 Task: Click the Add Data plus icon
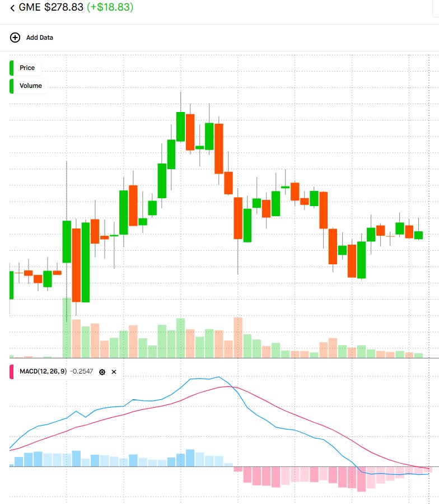coord(15,38)
